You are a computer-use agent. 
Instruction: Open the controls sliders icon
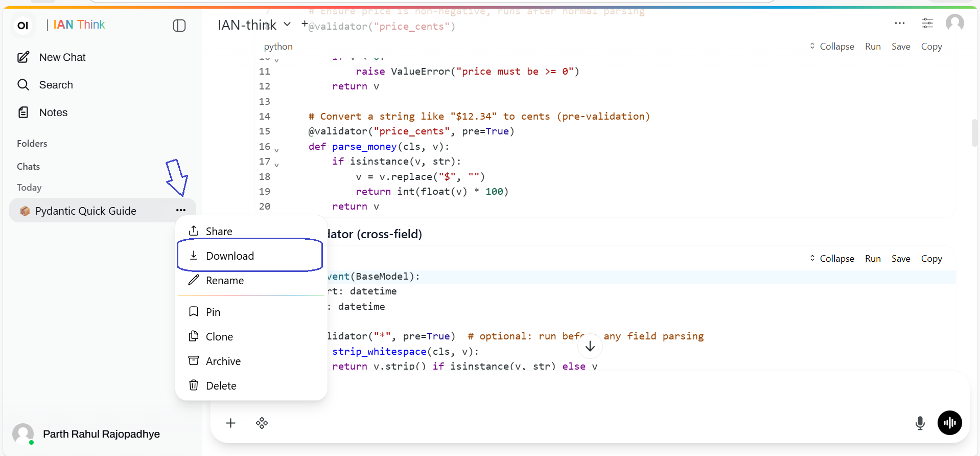click(x=927, y=23)
